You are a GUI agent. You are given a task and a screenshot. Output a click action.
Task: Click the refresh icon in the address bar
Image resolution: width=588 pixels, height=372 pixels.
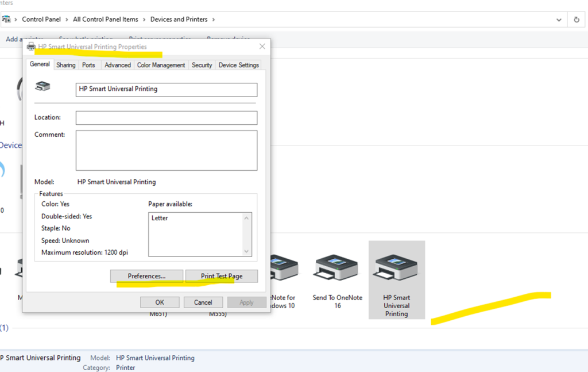(x=577, y=20)
